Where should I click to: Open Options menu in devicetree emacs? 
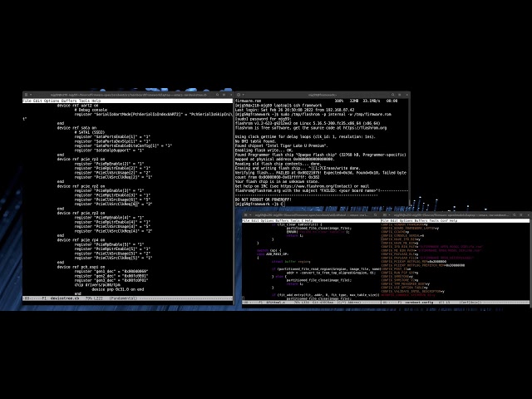(x=52, y=101)
